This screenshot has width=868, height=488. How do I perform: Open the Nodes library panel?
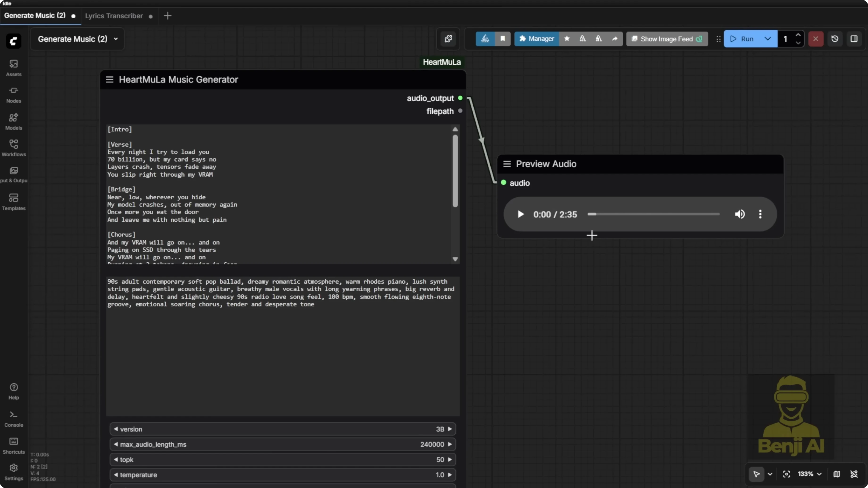13,94
